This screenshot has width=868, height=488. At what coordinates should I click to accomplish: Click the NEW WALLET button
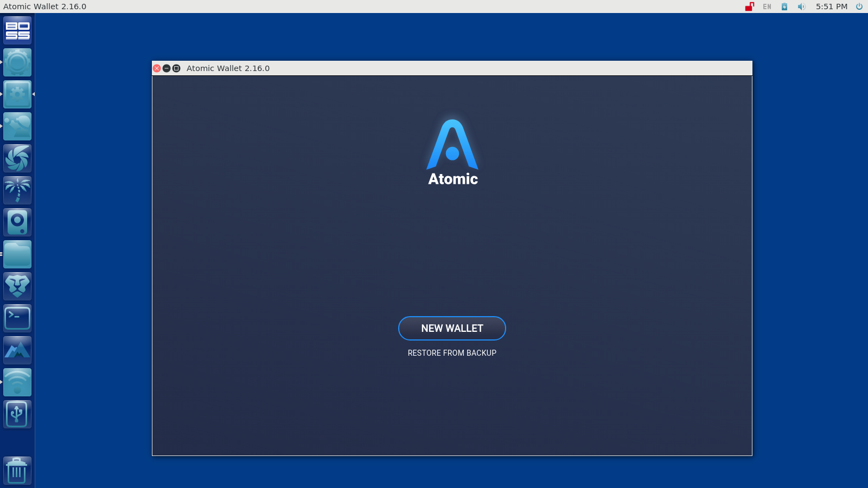pos(452,328)
